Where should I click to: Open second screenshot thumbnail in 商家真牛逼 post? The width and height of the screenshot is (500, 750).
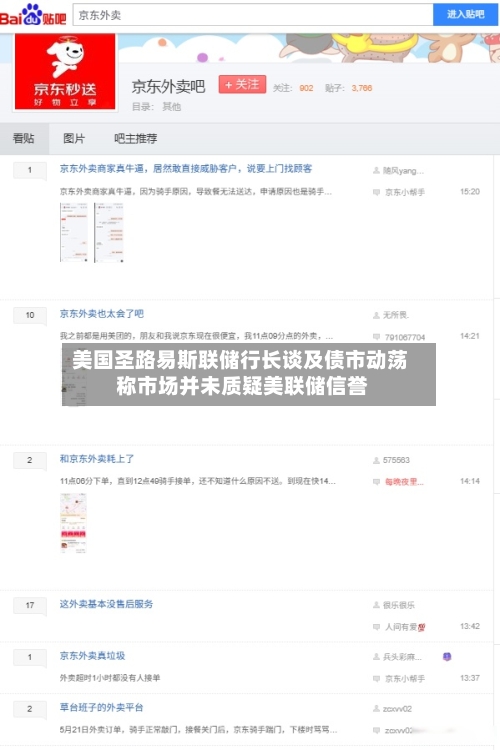pyautogui.click(x=109, y=232)
